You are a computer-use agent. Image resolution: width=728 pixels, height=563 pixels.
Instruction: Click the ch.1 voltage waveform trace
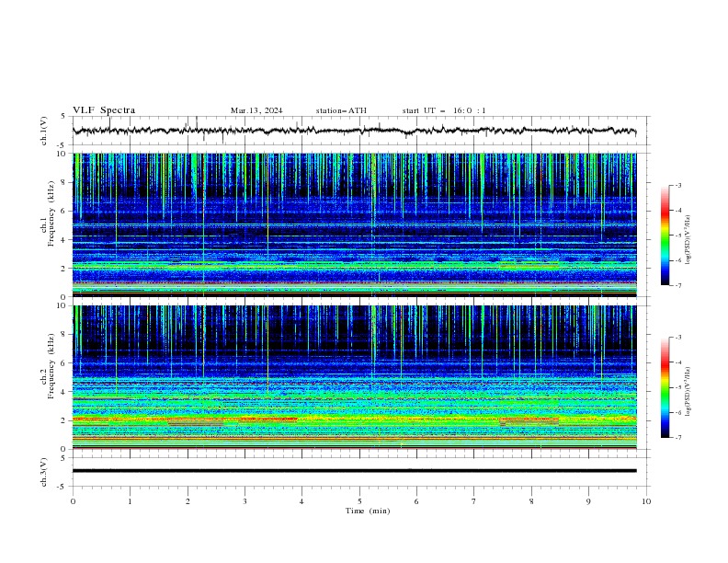coord(354,131)
